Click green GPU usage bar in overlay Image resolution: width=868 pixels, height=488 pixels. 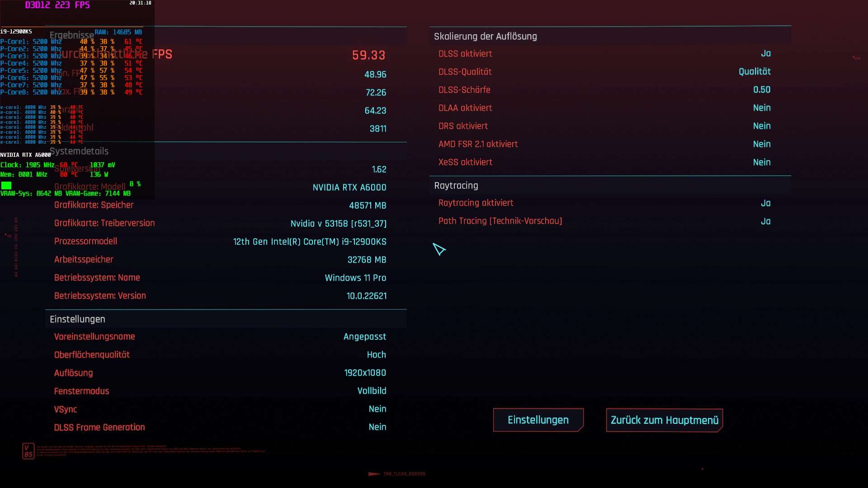pos(6,185)
